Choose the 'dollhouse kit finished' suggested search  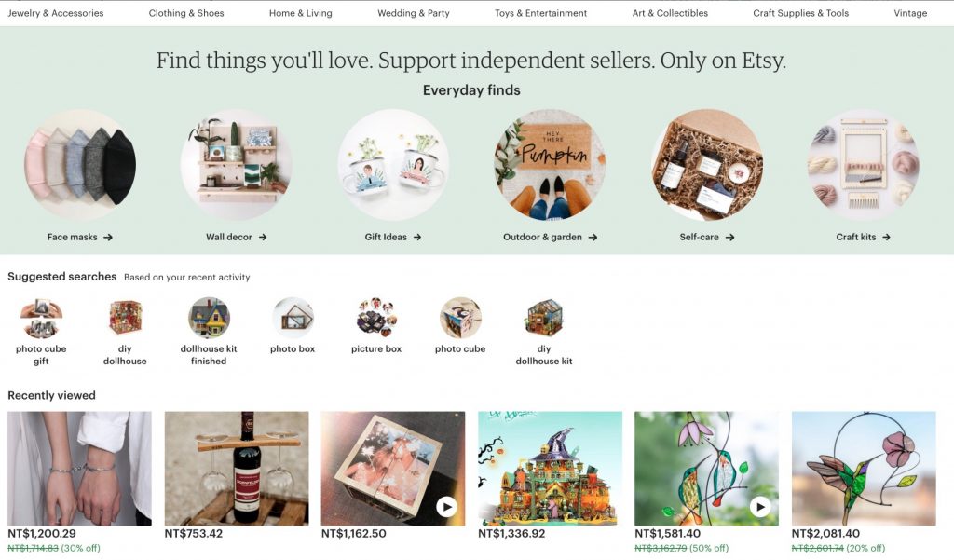point(209,332)
